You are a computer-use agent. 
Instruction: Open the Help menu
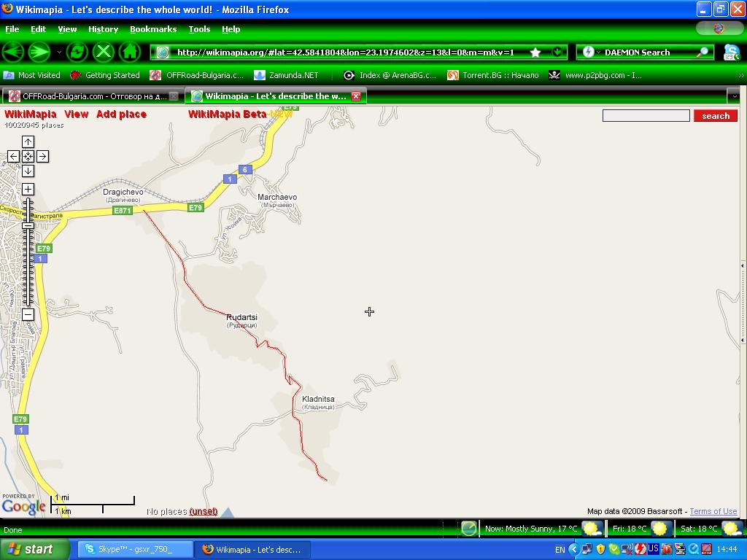231,29
